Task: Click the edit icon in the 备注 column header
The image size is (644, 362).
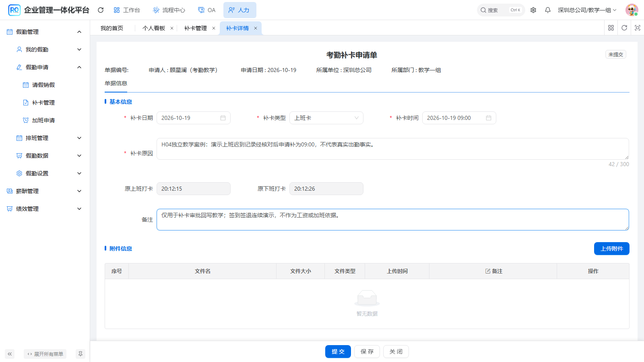Action: [488, 271]
